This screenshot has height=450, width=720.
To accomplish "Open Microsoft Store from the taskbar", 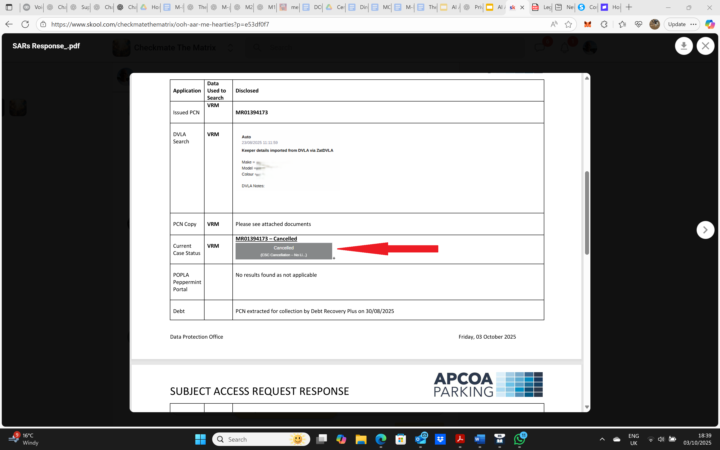I will pos(400,439).
